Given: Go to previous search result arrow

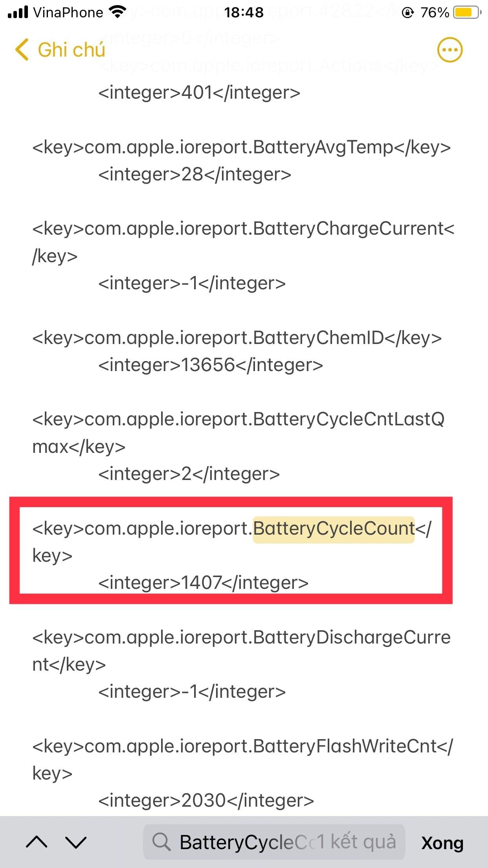Looking at the screenshot, I should pos(37,842).
